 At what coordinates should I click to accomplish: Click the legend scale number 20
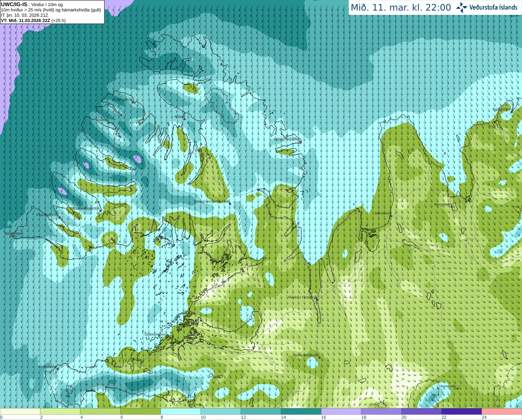404,417
